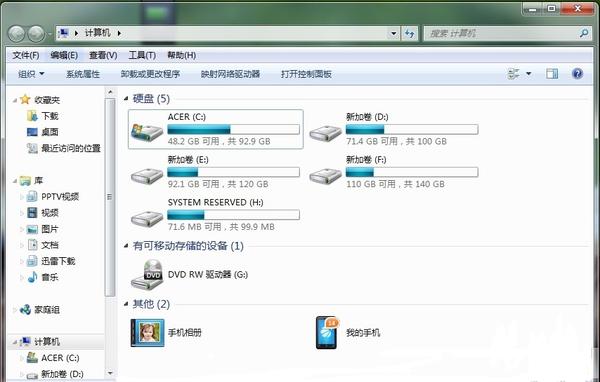Open recent pages dropdown beside forward arrow

[49, 34]
